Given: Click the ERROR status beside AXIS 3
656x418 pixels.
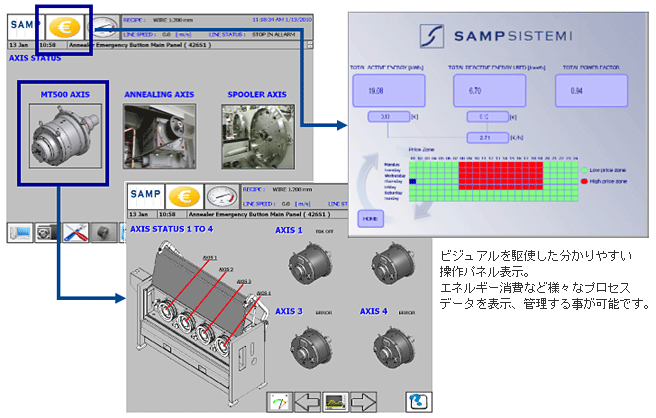Looking at the screenshot, I should (x=323, y=313).
